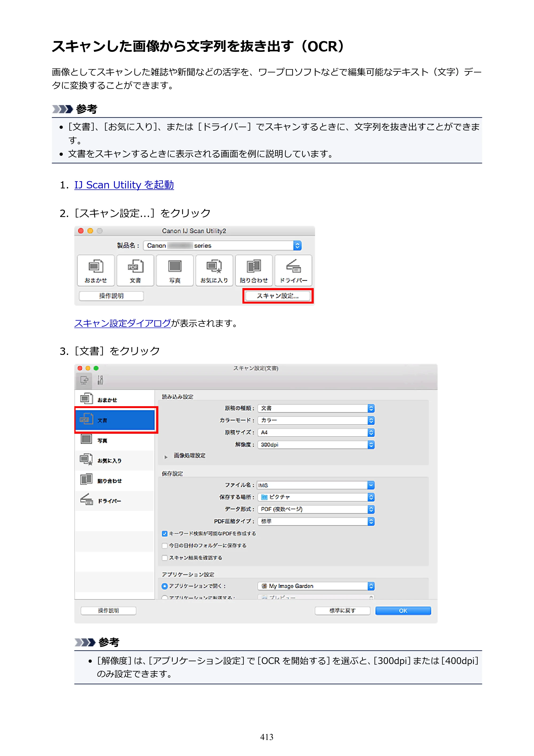Open the PDF圧縮タイプ 標準 dropdown
The width and height of the screenshot is (534, 756).
[x=316, y=521]
